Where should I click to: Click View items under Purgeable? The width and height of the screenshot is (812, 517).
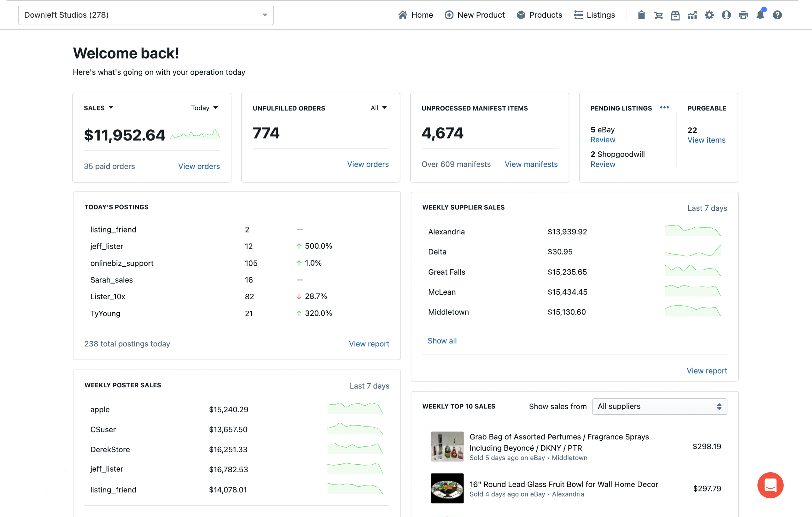coord(706,140)
